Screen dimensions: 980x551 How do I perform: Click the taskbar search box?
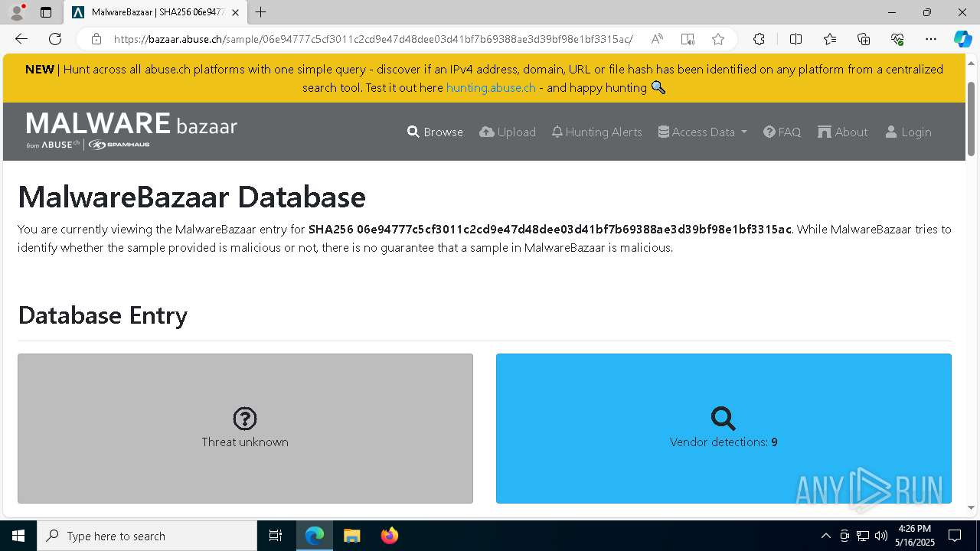coord(147,536)
